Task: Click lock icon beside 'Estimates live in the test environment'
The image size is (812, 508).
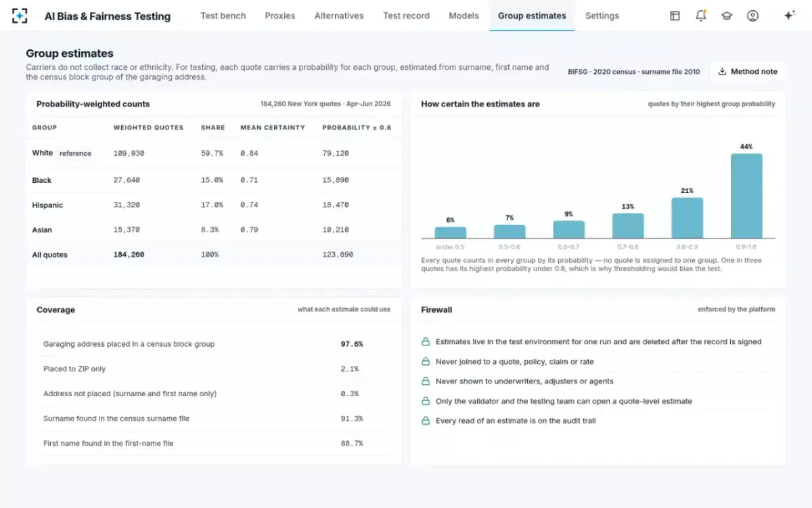Action: [x=426, y=342]
